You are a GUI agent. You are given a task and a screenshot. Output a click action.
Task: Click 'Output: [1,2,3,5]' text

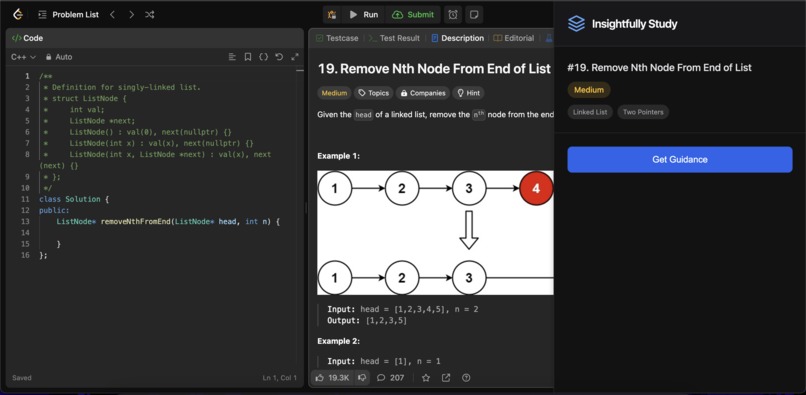368,320
